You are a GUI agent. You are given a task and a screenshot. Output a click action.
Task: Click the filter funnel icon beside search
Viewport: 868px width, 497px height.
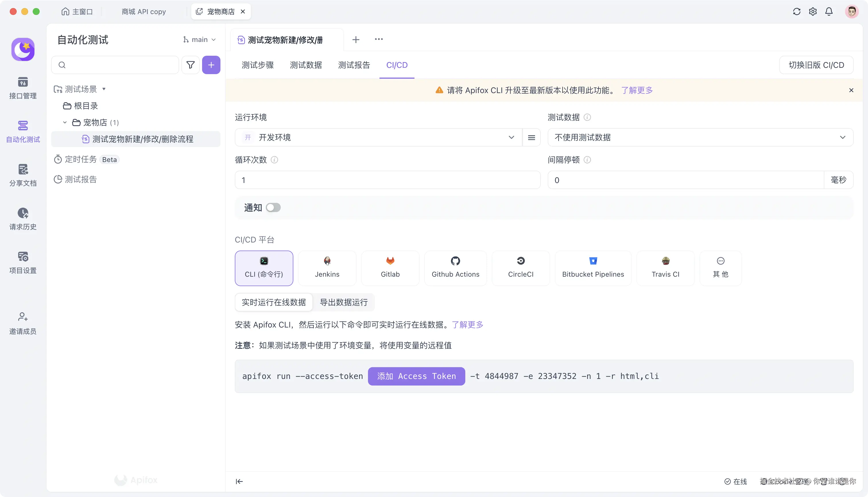(190, 65)
